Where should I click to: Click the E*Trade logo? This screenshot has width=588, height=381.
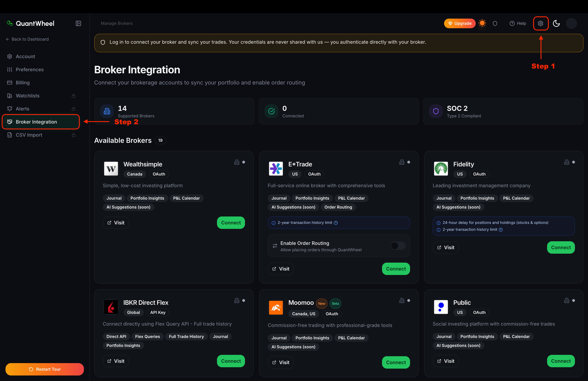click(x=276, y=169)
